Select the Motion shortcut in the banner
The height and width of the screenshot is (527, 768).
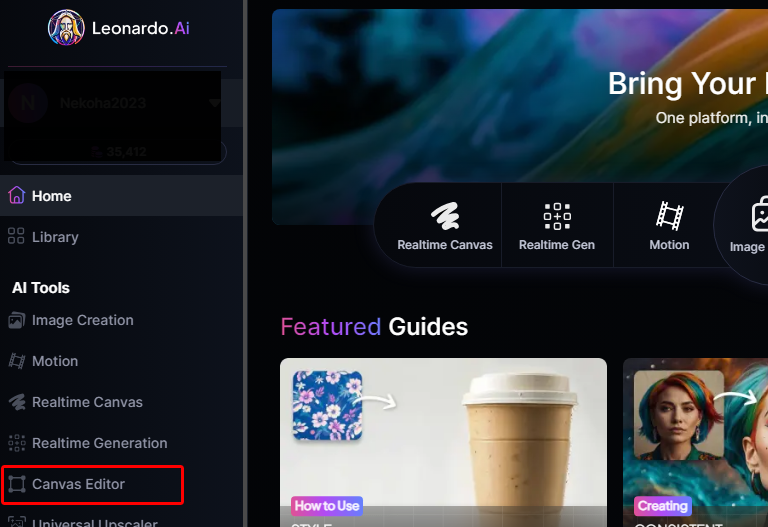tap(669, 226)
